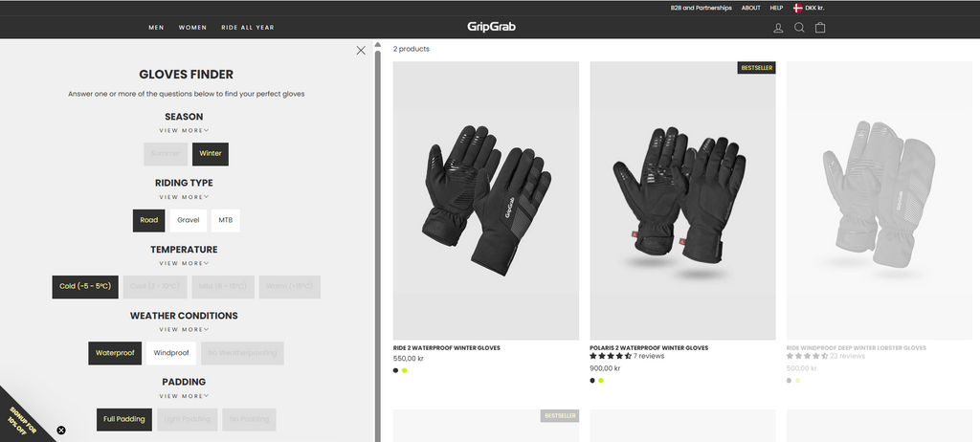Screen dimensions: 980x442
Task: Toggle Cold (-5 - 5°C) temperature filter
Action: 85,287
